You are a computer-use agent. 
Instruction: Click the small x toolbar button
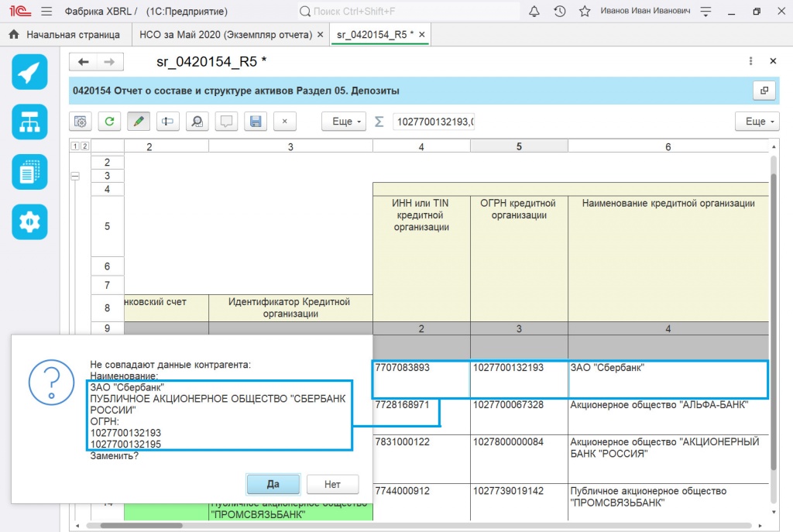pyautogui.click(x=285, y=122)
